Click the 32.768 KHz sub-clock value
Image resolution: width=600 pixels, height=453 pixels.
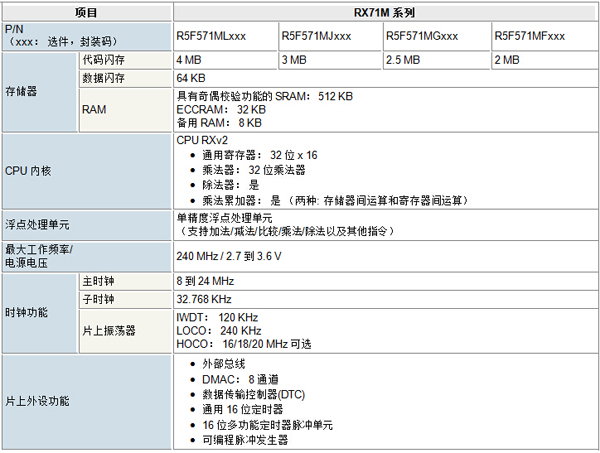click(205, 299)
